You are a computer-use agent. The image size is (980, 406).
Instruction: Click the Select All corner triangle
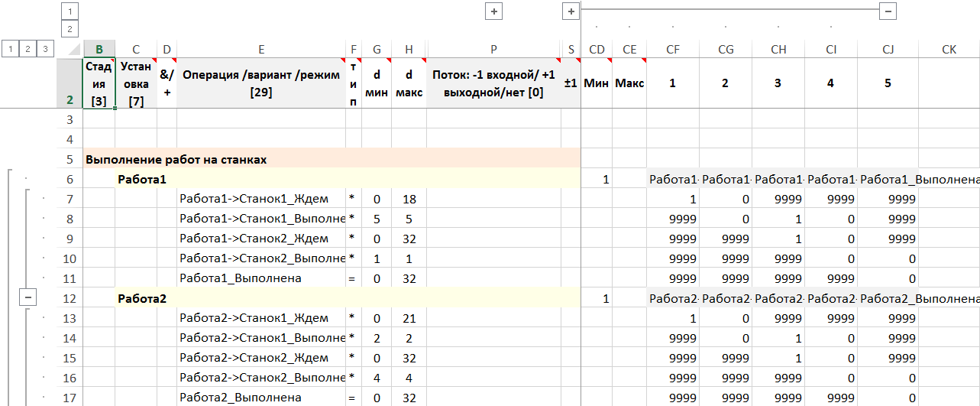click(73, 50)
